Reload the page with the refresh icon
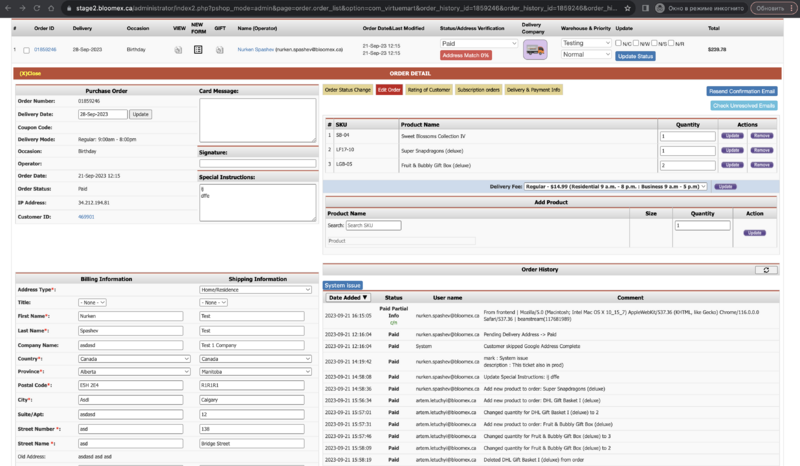This screenshot has height=466, width=800. 37,8
